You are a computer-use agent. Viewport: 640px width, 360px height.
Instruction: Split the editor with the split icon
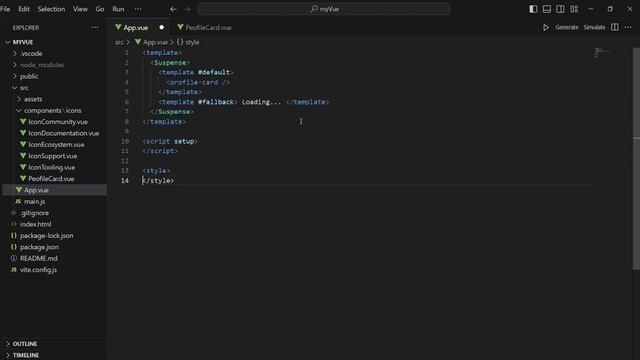615,27
